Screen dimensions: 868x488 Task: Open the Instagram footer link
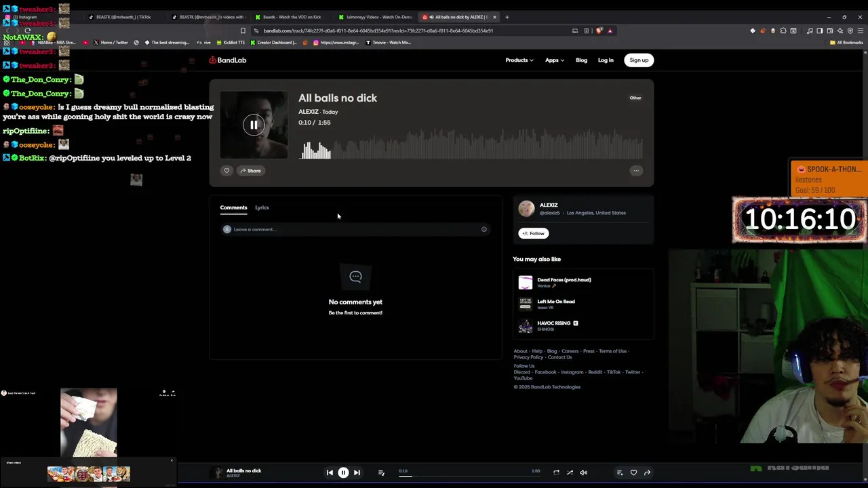(x=572, y=372)
